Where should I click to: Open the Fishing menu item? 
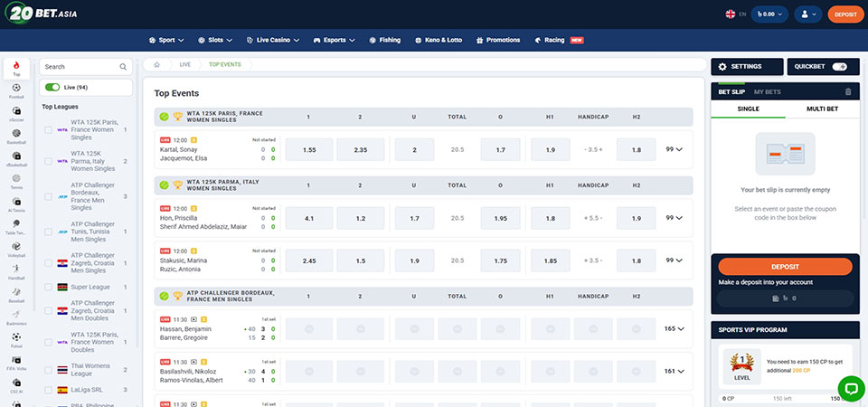click(385, 40)
